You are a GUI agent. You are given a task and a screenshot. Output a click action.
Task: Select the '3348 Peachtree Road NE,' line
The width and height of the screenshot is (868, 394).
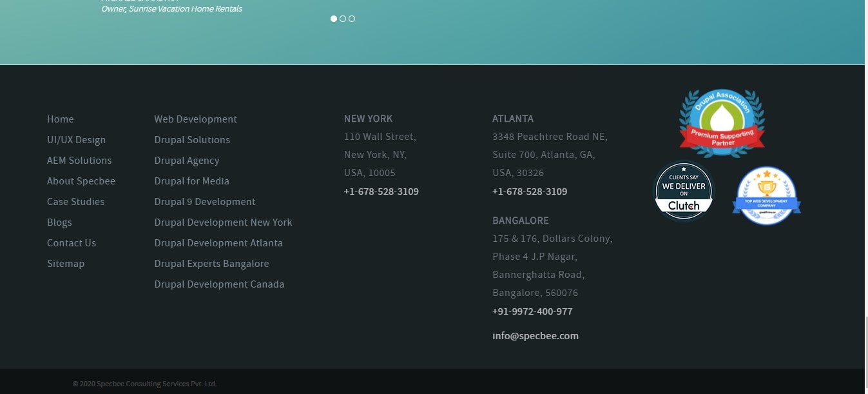(x=550, y=137)
